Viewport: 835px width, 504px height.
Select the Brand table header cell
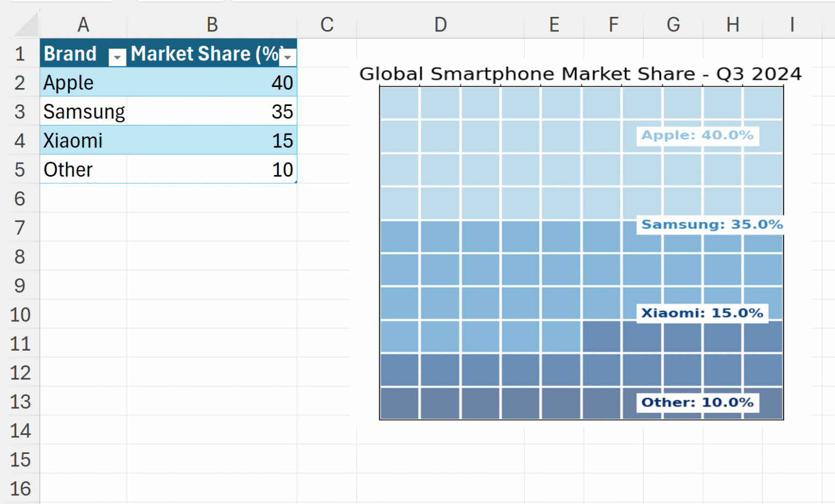click(71, 54)
